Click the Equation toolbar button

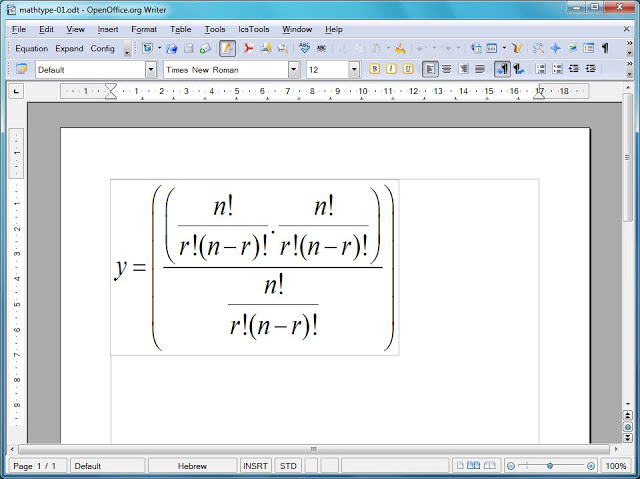pos(31,49)
